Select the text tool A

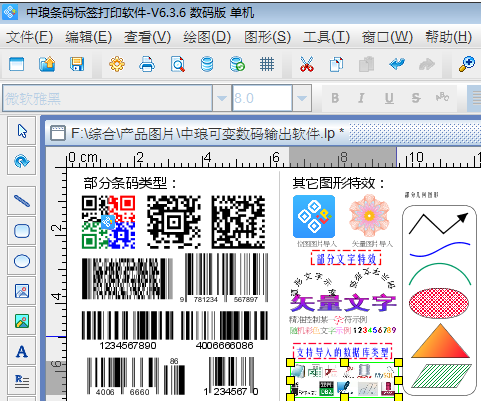tap(22, 351)
